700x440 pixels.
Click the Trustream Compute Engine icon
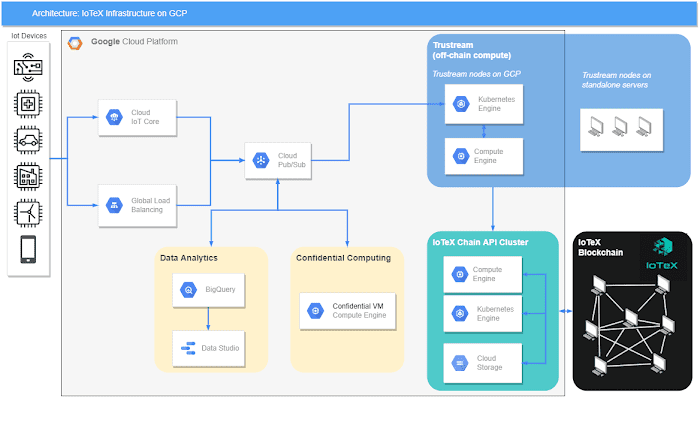461,156
